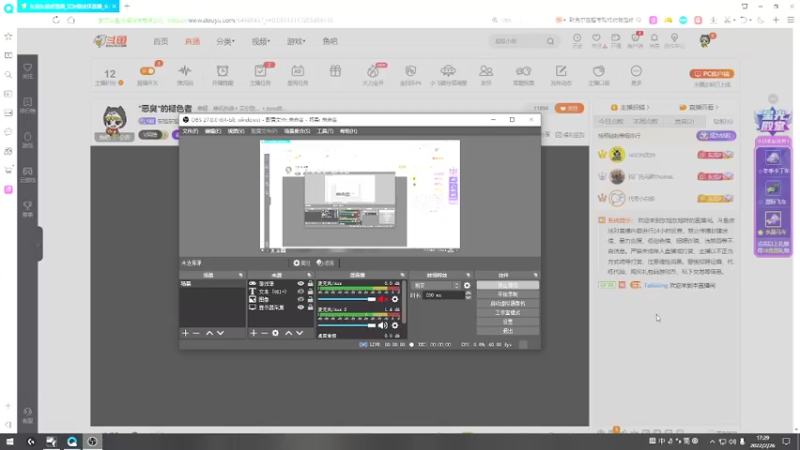Hide the text (GDI+) source

pos(301,291)
